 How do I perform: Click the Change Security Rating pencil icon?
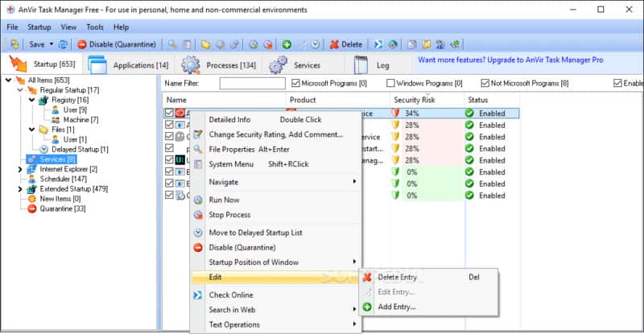point(198,134)
